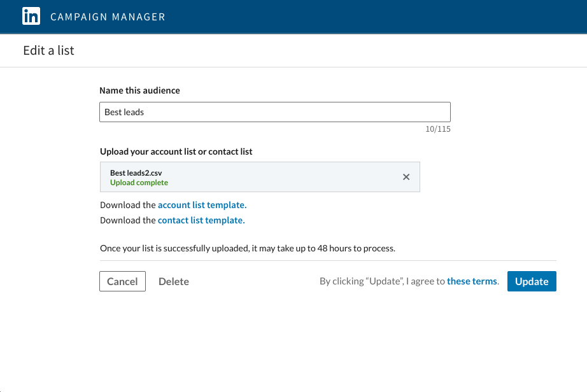
Task: Click the "Upload your account list" label
Action: tap(176, 151)
